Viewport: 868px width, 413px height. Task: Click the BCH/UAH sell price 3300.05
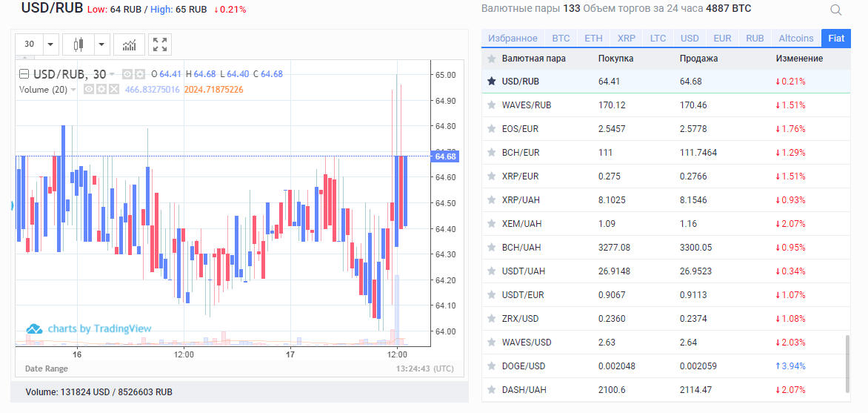696,247
